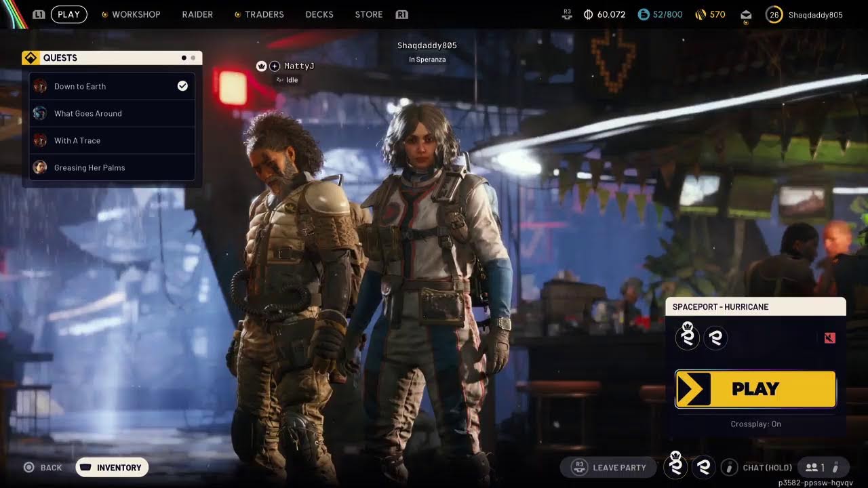Open the Inventory button

(112, 468)
